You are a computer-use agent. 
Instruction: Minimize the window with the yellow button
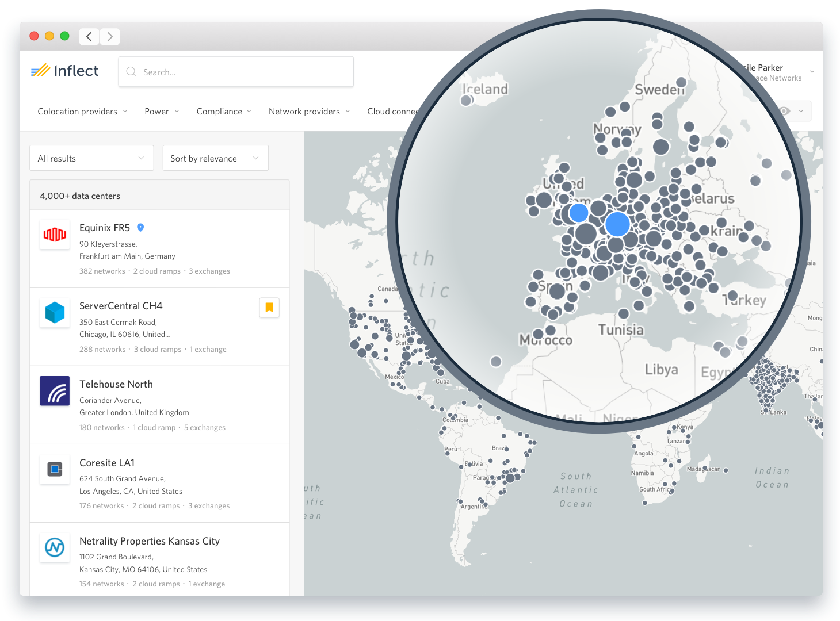tap(49, 36)
